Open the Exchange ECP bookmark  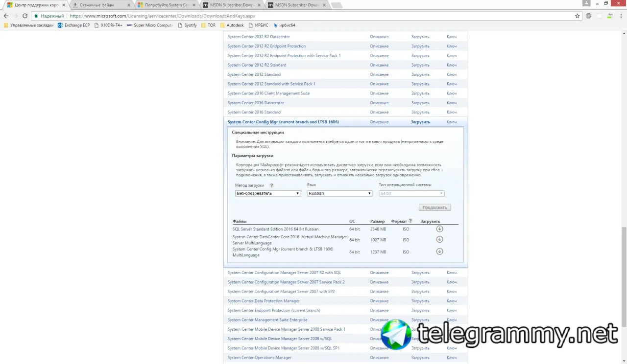pyautogui.click(x=74, y=25)
